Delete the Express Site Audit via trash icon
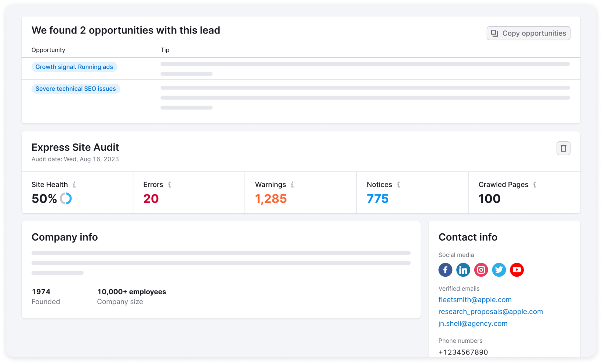Screen dimensions: 602x364 tap(563, 149)
